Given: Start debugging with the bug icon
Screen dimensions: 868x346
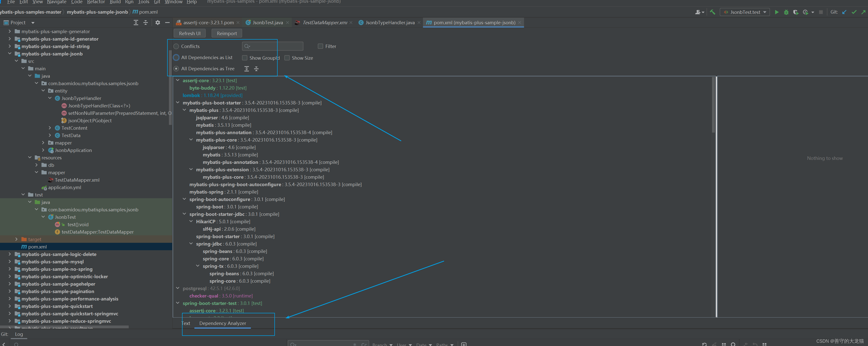Looking at the screenshot, I should pos(786,12).
